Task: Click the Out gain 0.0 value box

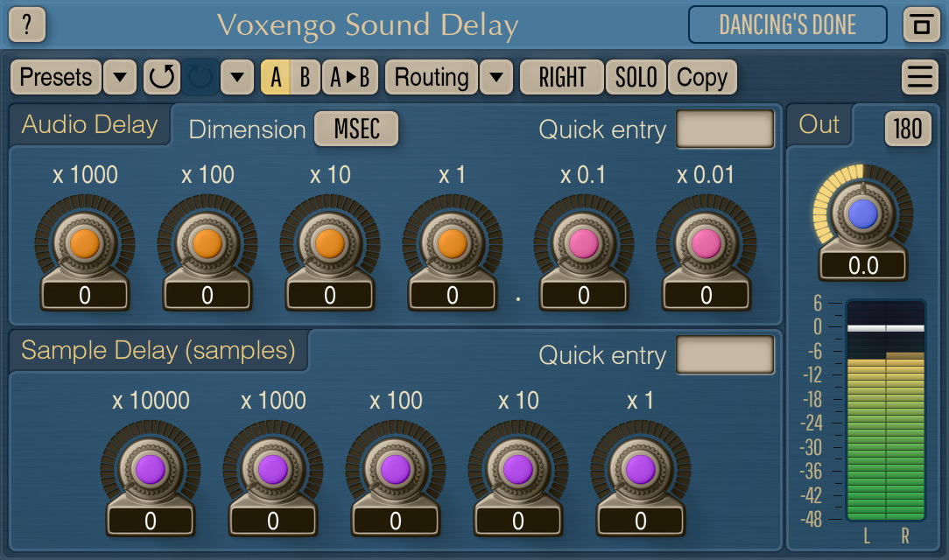Action: [x=863, y=265]
